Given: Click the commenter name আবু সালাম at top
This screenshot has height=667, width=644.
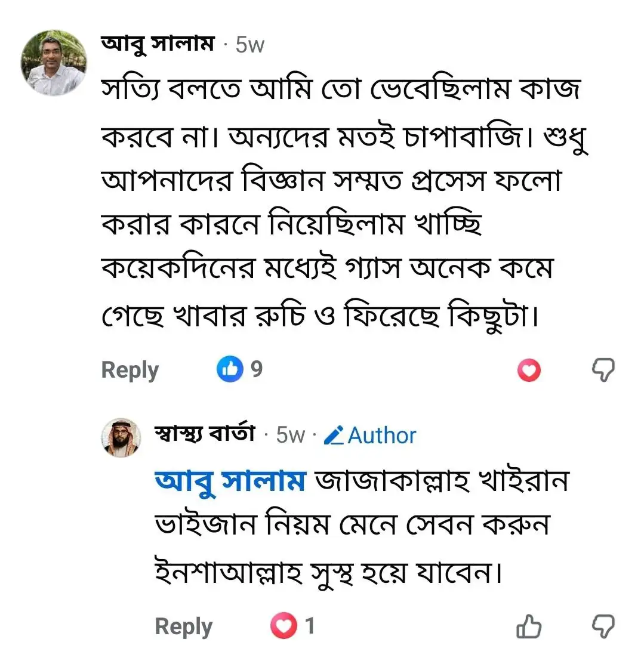Looking at the screenshot, I should coord(158,44).
